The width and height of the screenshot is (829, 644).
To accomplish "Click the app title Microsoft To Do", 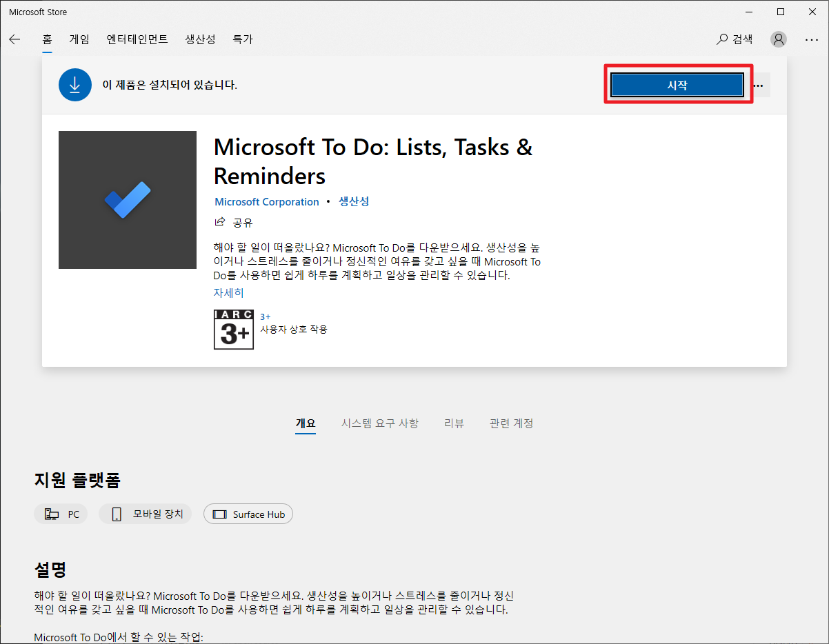I will pos(373,161).
